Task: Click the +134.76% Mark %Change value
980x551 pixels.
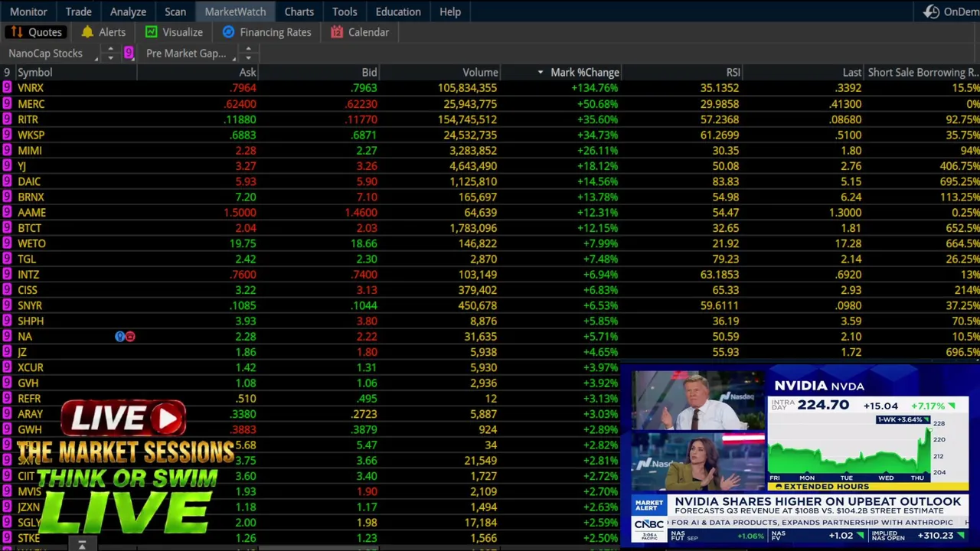Action: point(594,88)
